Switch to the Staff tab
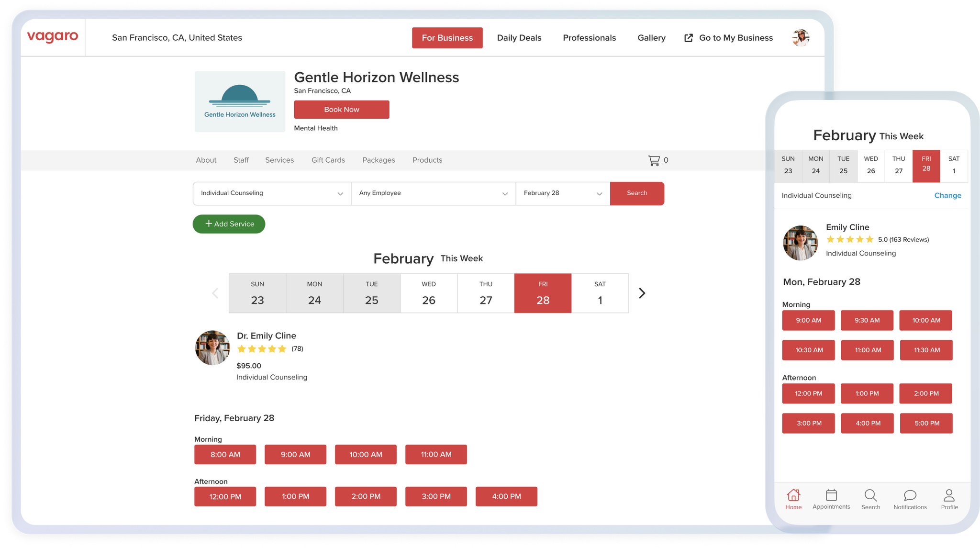 tap(241, 160)
